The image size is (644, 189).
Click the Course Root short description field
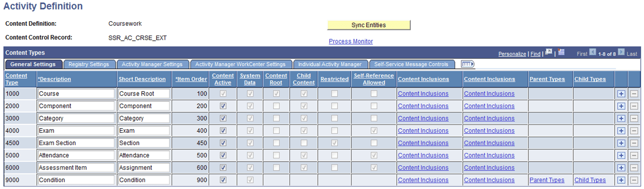click(x=144, y=93)
